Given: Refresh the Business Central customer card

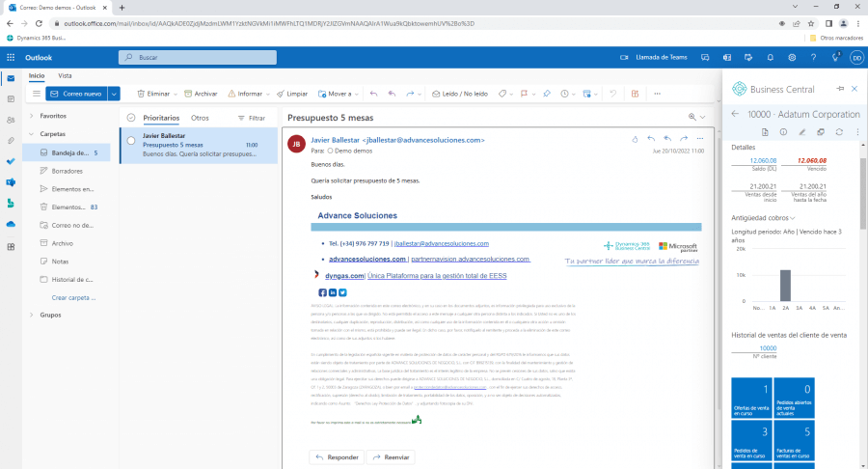Looking at the screenshot, I should pos(840,131).
